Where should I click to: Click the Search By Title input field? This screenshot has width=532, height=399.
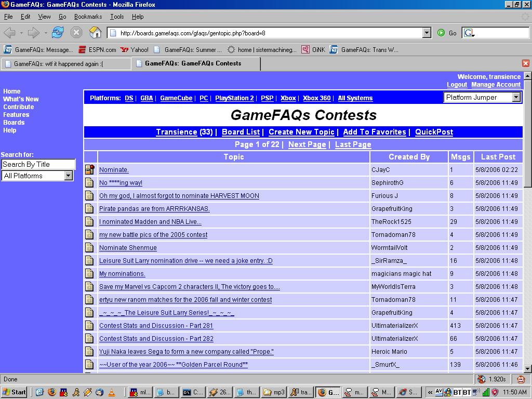38,164
